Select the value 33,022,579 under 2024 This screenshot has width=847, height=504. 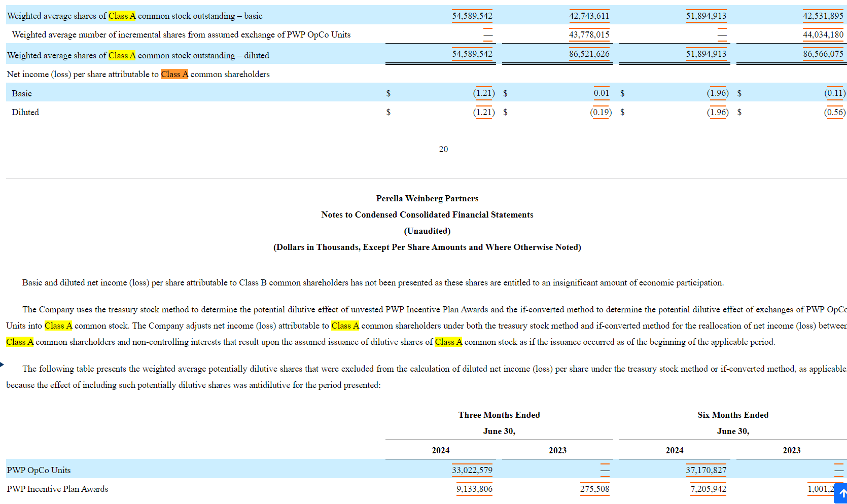(472, 470)
